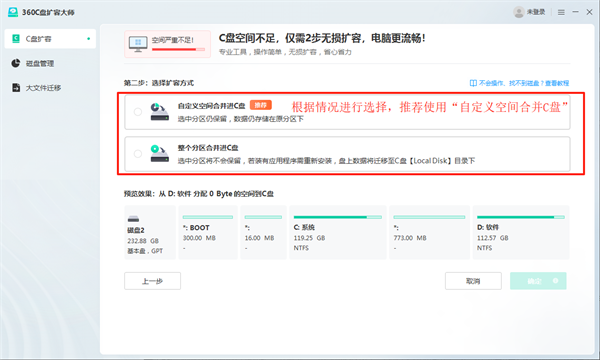600x360 pixels.
Task: Click the D: 软件 usage bar
Action: (x=521, y=217)
